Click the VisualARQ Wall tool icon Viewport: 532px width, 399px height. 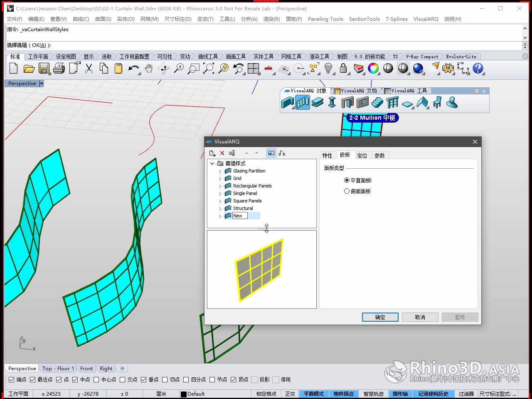point(287,102)
